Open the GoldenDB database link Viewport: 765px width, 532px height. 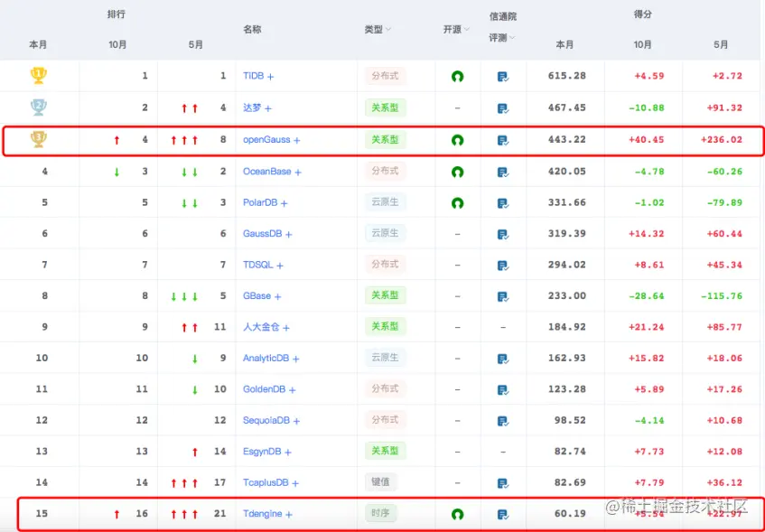pyautogui.click(x=264, y=389)
